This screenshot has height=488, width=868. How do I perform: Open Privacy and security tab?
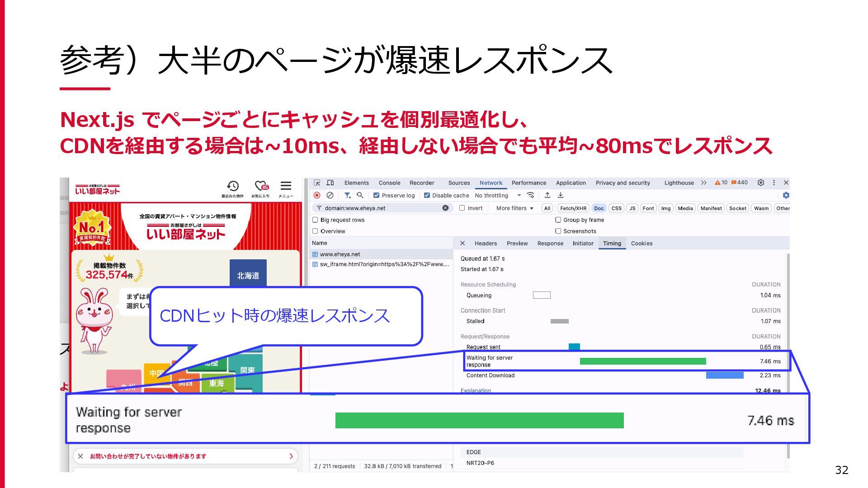pyautogui.click(x=623, y=183)
